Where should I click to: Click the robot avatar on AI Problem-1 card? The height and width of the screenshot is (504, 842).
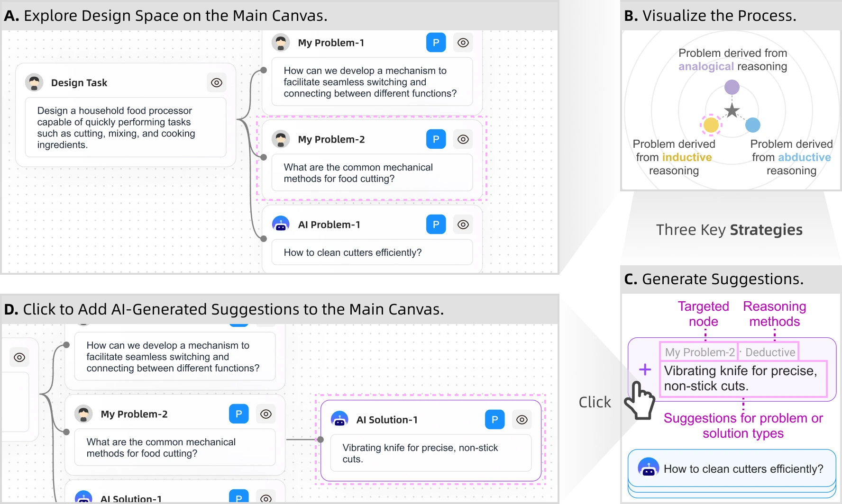(281, 225)
